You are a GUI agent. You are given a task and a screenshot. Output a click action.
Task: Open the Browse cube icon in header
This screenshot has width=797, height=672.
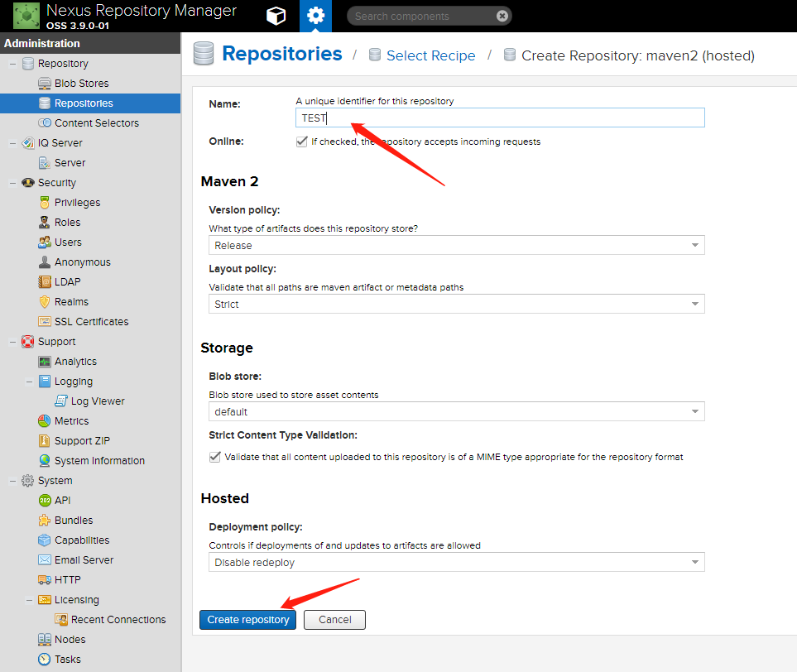point(276,17)
